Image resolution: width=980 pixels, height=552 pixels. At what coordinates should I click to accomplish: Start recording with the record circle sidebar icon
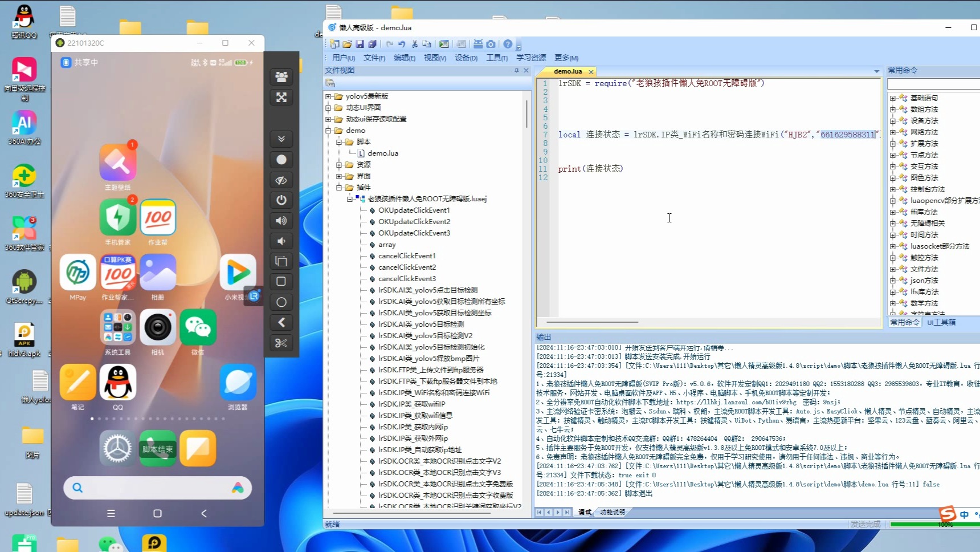coord(281,160)
